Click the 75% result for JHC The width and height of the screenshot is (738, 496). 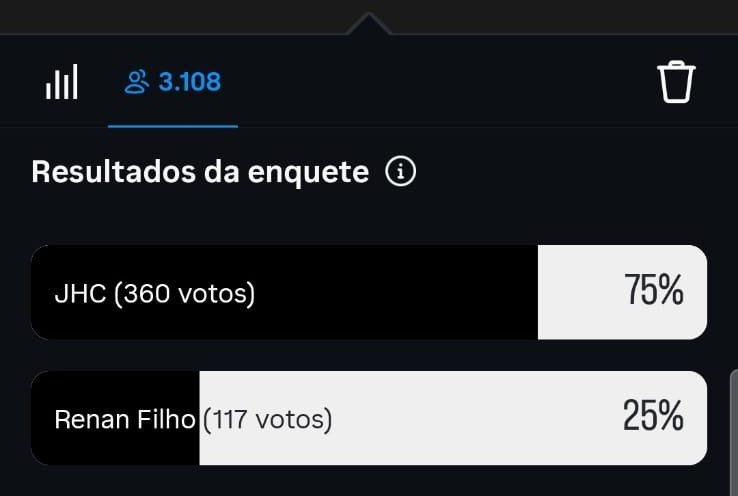coord(654,292)
